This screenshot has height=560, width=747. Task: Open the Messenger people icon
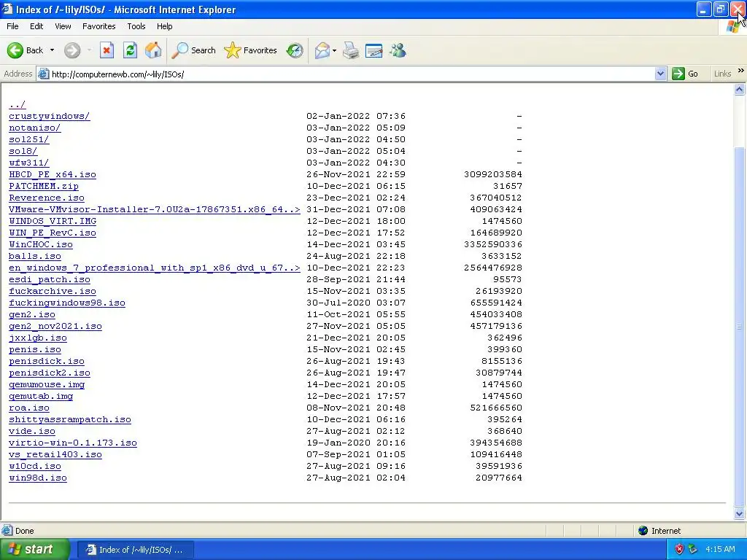[398, 50]
